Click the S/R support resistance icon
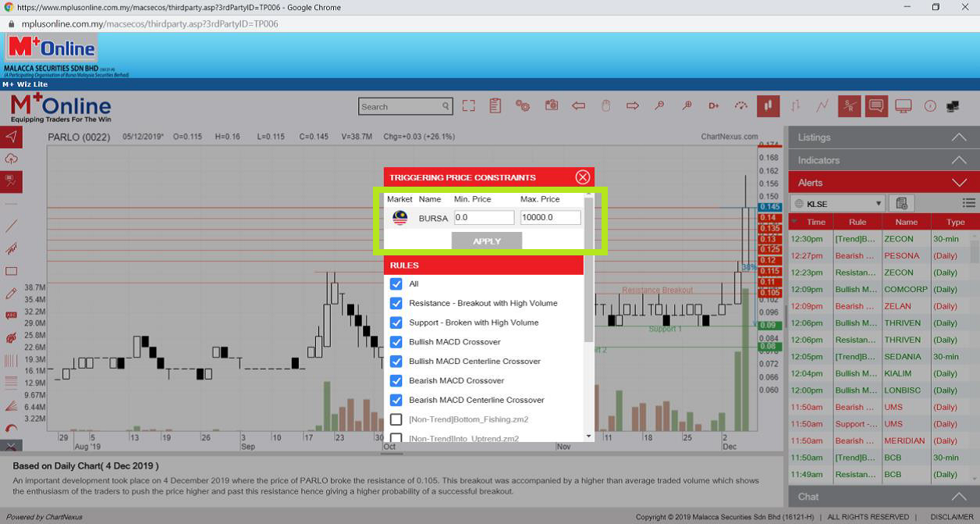Viewport: 980px width, 524px height. coord(849,105)
